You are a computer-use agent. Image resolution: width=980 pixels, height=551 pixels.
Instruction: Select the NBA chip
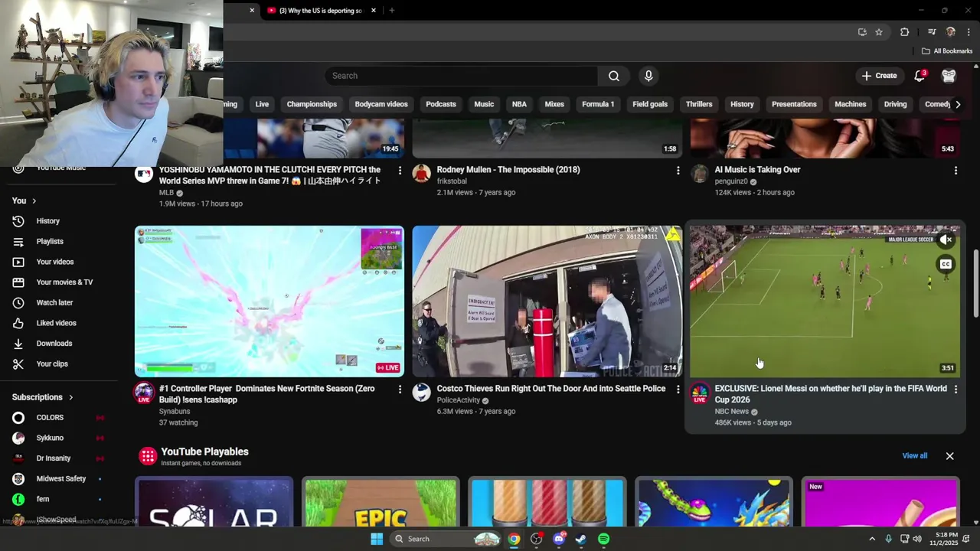click(519, 104)
